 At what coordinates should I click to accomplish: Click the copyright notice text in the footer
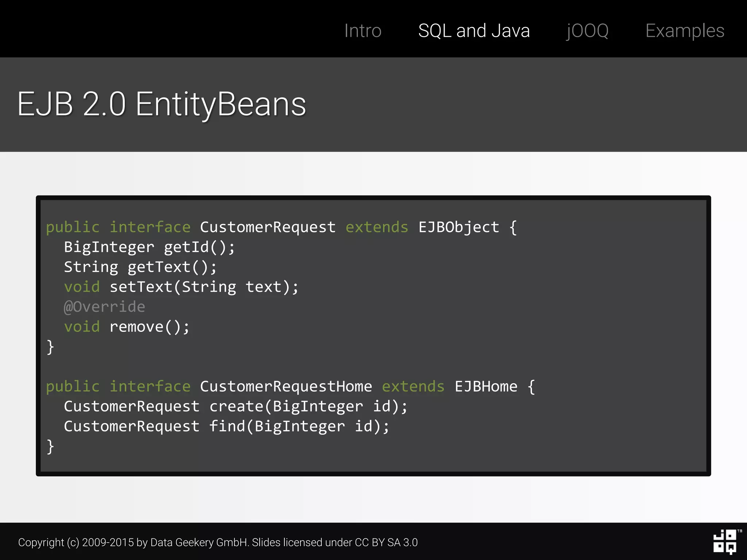pos(218,542)
